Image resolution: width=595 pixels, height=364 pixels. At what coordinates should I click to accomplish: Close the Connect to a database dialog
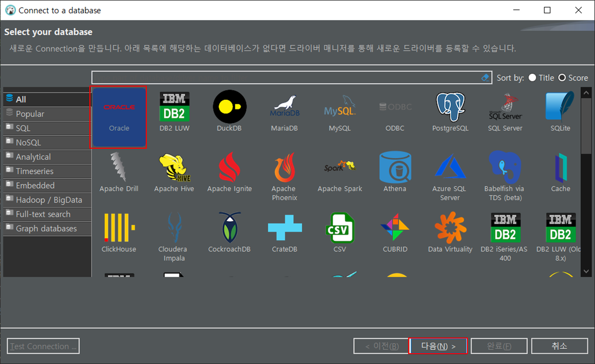coord(578,10)
